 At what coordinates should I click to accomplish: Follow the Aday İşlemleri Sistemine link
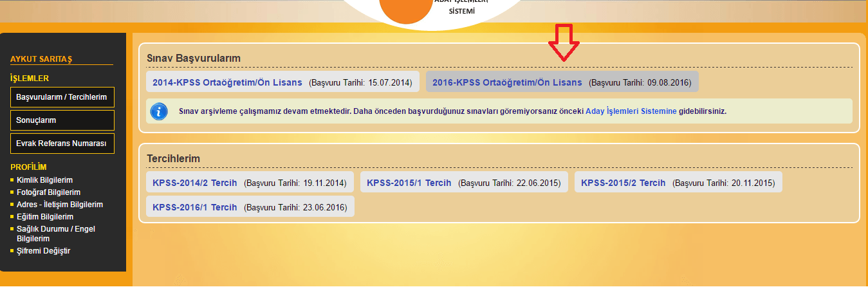coord(631,111)
